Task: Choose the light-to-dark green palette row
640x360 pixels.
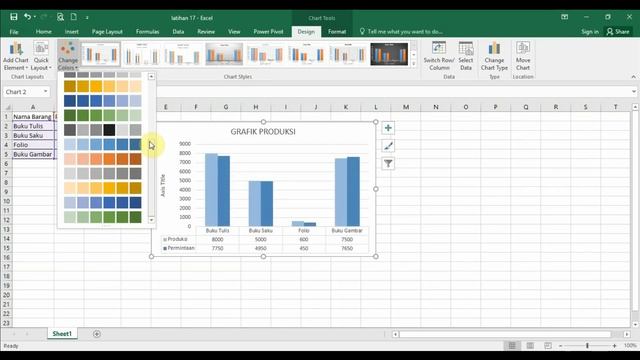Action: click(x=102, y=217)
